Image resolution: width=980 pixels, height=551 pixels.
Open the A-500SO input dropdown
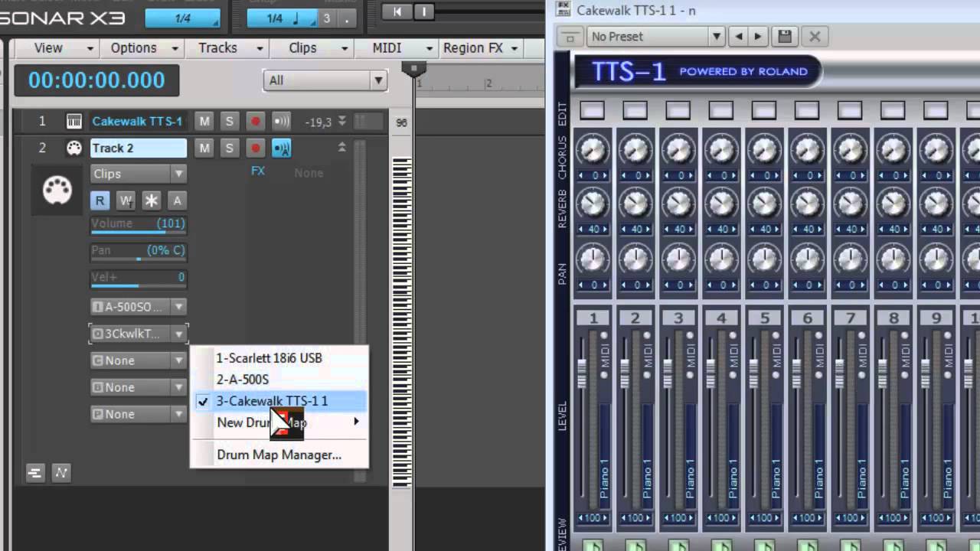tap(139, 307)
